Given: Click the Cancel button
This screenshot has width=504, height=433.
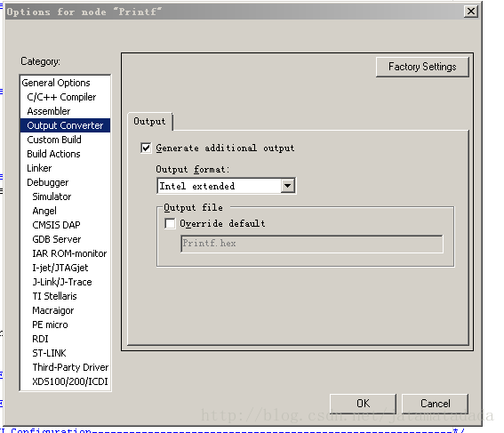Looking at the screenshot, I should (436, 404).
